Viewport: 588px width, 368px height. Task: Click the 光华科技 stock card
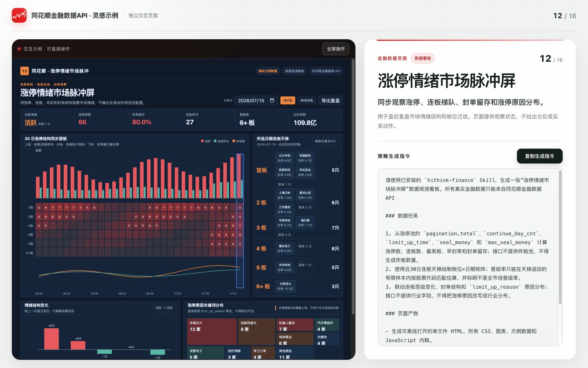coord(285,267)
